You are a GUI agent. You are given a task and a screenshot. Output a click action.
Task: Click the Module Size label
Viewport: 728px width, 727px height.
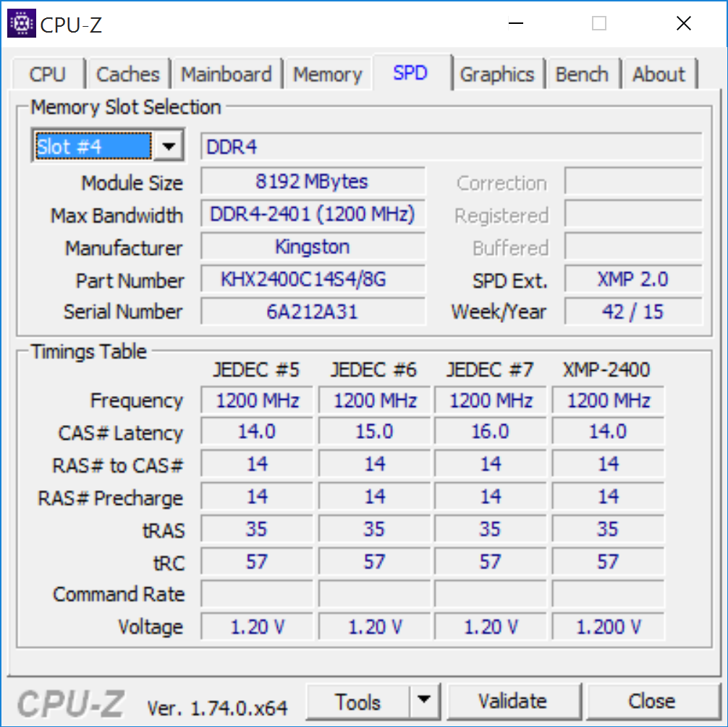[x=132, y=183]
